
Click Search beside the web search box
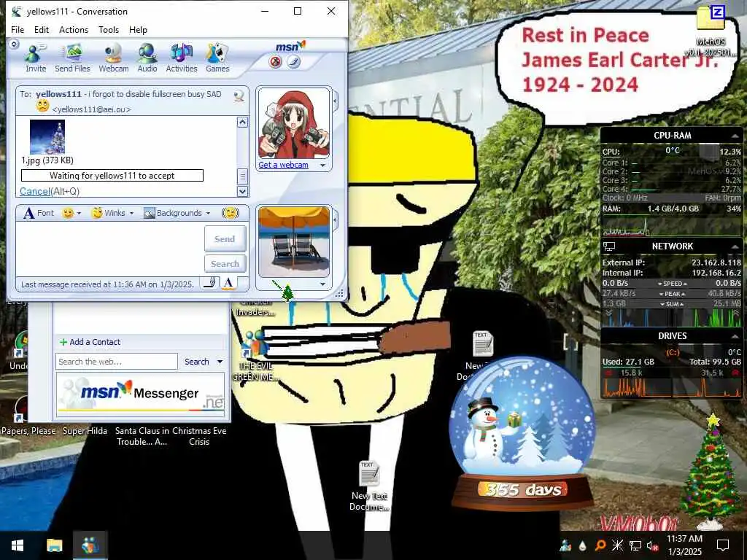(x=197, y=362)
